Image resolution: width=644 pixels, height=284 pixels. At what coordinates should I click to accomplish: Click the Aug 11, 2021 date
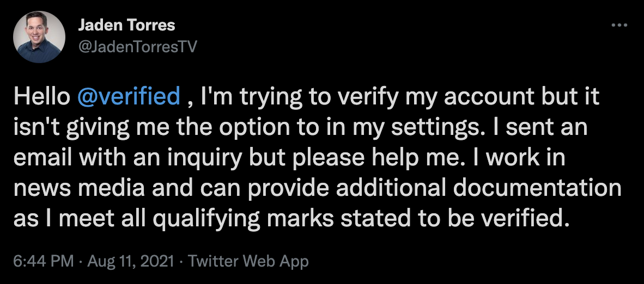tap(130, 261)
